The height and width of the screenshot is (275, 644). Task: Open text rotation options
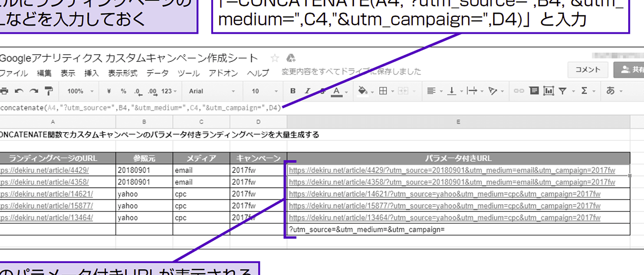pyautogui.click(x=493, y=91)
